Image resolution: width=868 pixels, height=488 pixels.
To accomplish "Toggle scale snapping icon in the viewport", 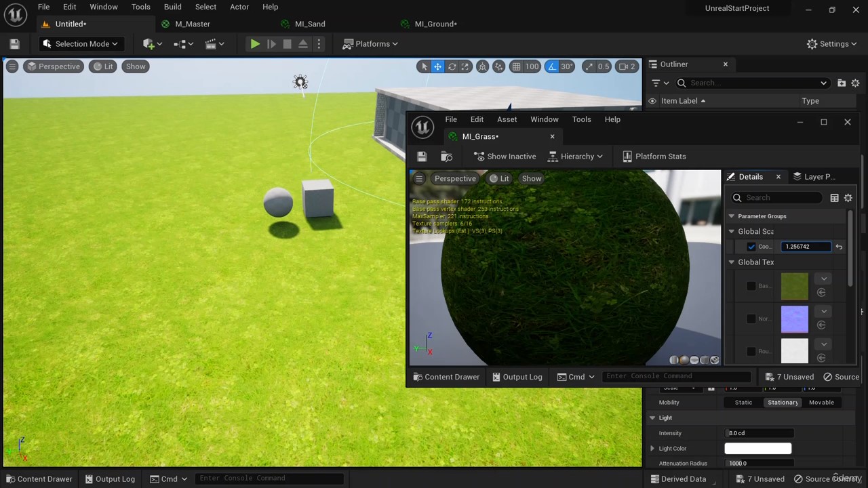I will 589,66.
